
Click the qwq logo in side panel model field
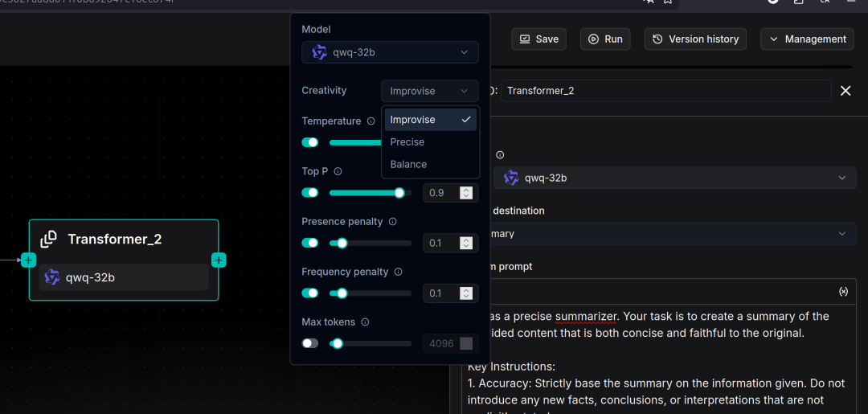tap(511, 178)
